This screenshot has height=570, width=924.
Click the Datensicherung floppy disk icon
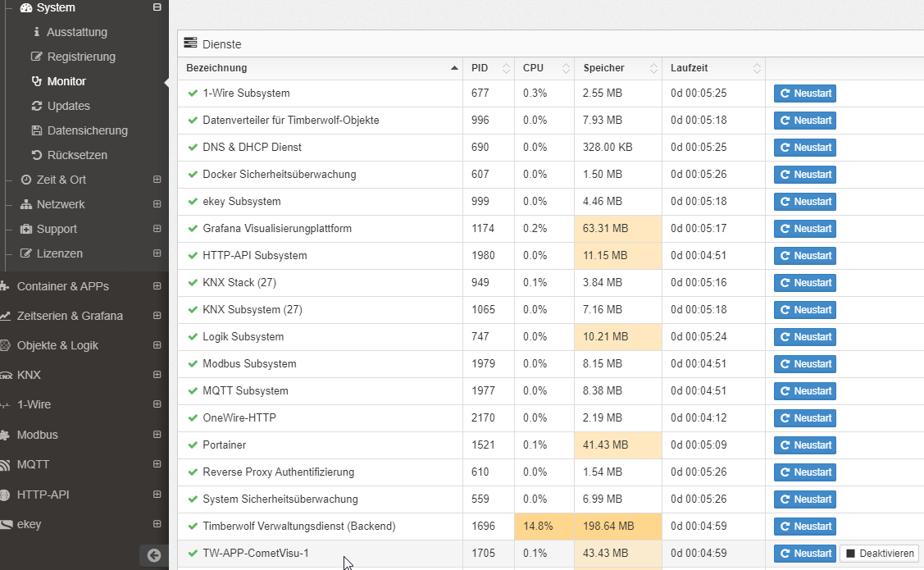[37, 130]
